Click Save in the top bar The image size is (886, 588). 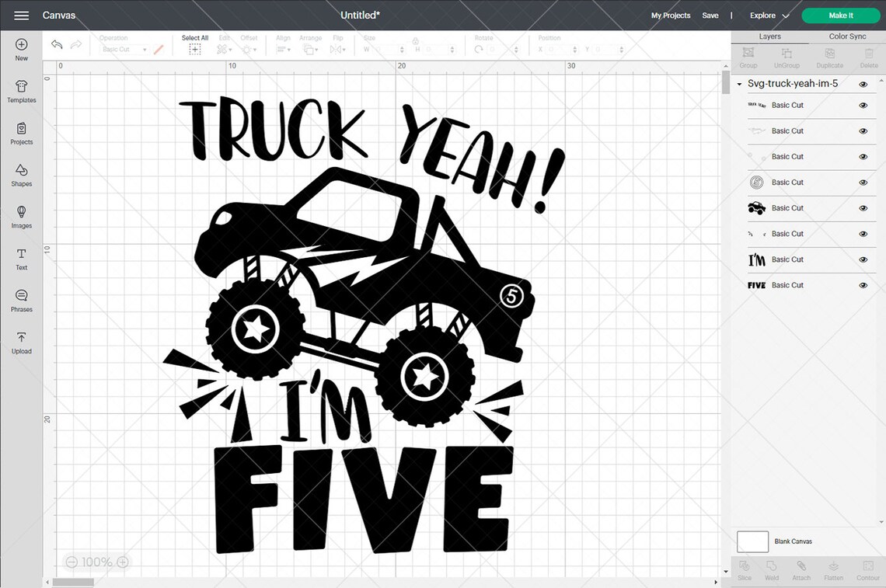tap(710, 15)
